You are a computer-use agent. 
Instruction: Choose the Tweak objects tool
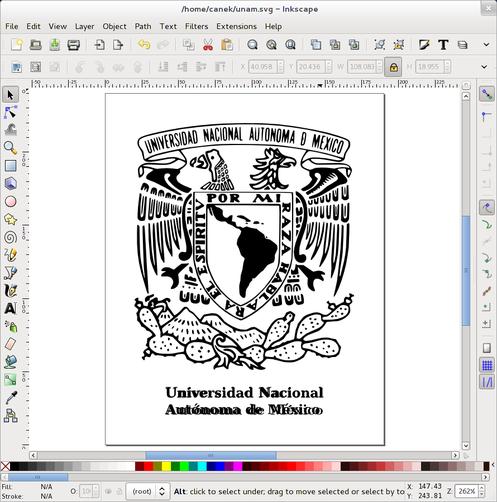pyautogui.click(x=10, y=130)
